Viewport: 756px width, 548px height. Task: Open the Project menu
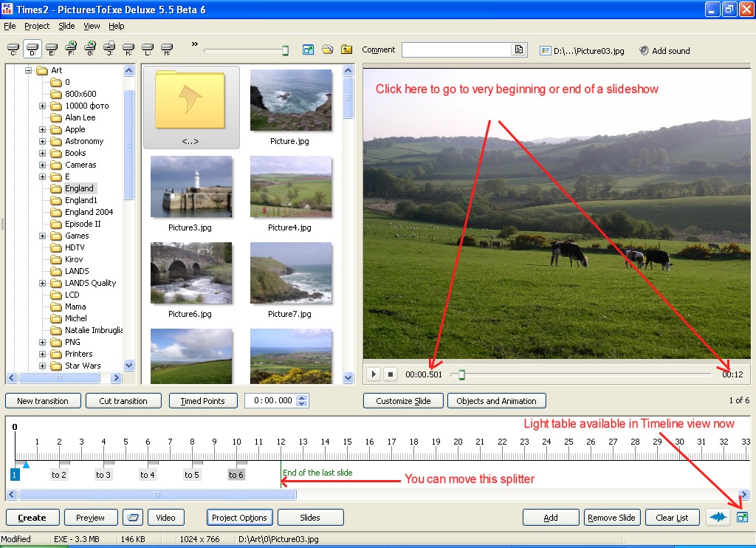pyautogui.click(x=37, y=26)
